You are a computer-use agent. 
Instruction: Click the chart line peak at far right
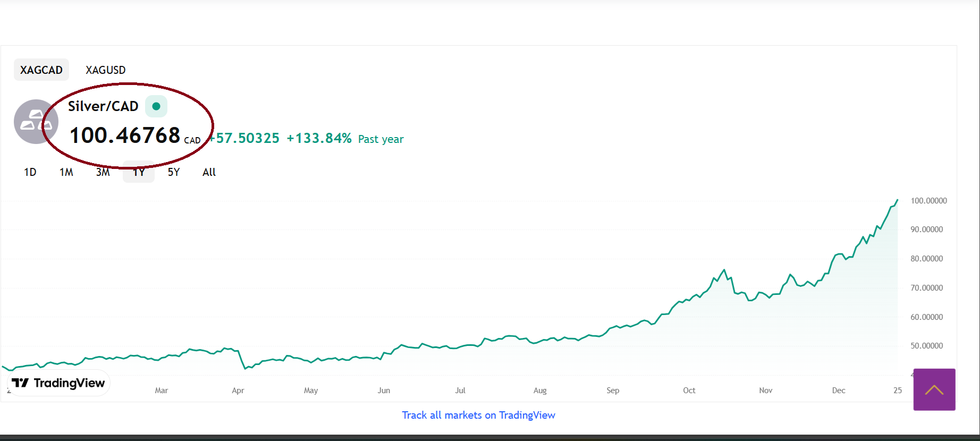click(x=897, y=200)
